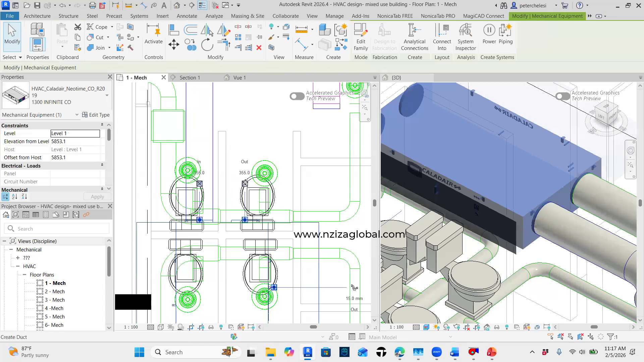644x362 pixels.
Task: Toggle Accelerated Graphics Tech Preview switch
Action: 297,96
